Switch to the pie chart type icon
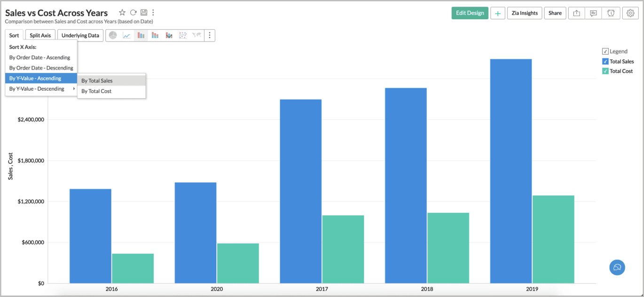The image size is (644, 297). click(x=113, y=35)
